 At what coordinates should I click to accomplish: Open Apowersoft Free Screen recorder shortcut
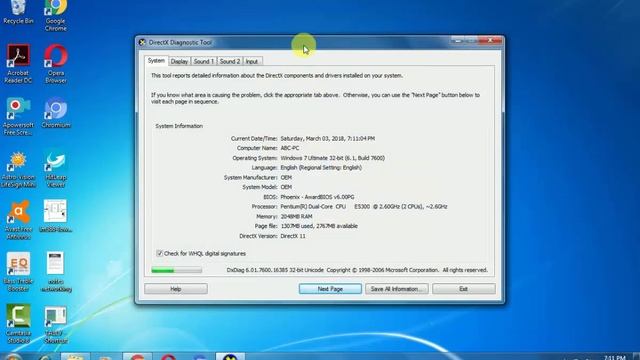pos(18,116)
